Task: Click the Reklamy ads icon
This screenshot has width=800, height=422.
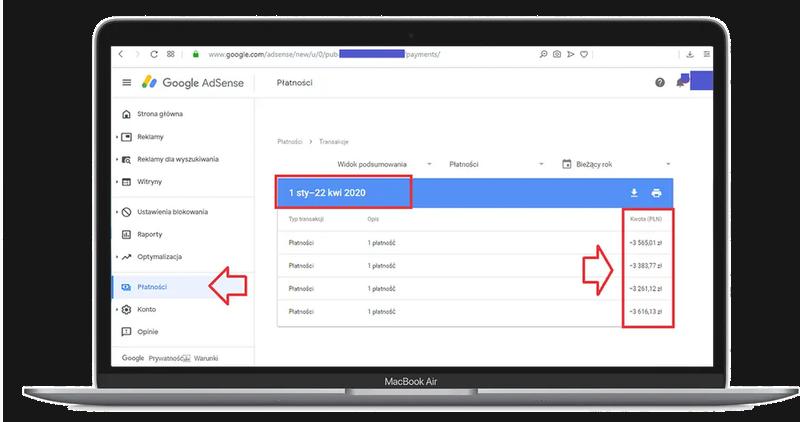Action: (127, 137)
